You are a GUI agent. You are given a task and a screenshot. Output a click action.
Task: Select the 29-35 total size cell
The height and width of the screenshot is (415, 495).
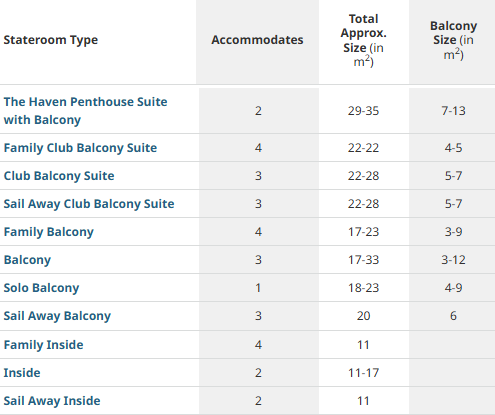(x=364, y=111)
